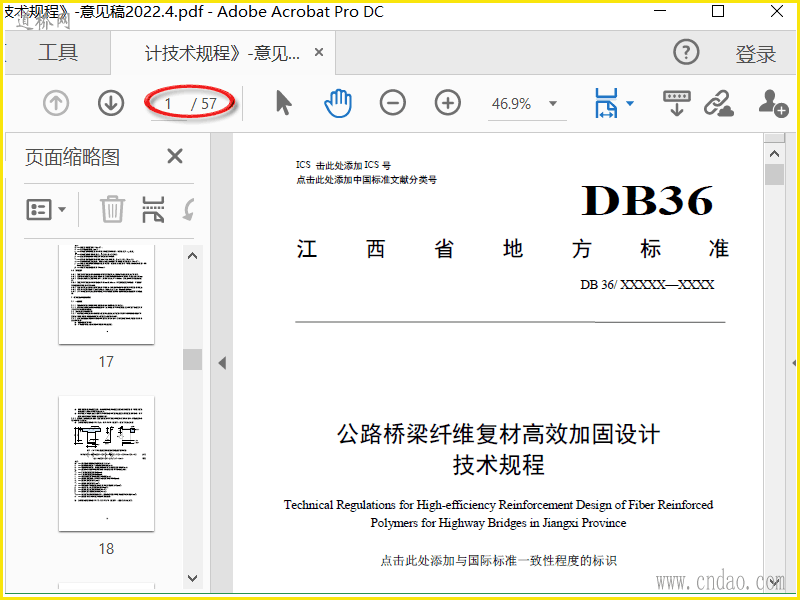This screenshot has height=600, width=800.
Task: Click the English title Technical Regulations line
Action: coord(498,505)
